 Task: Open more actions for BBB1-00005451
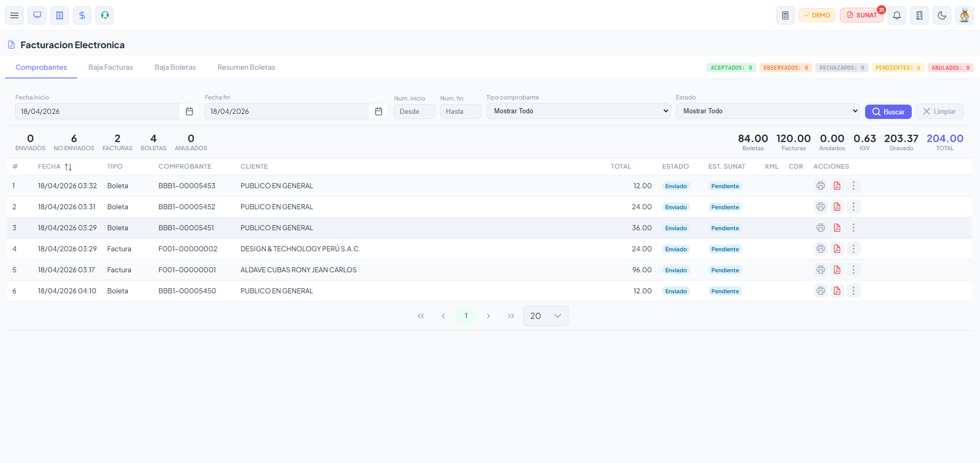point(854,228)
